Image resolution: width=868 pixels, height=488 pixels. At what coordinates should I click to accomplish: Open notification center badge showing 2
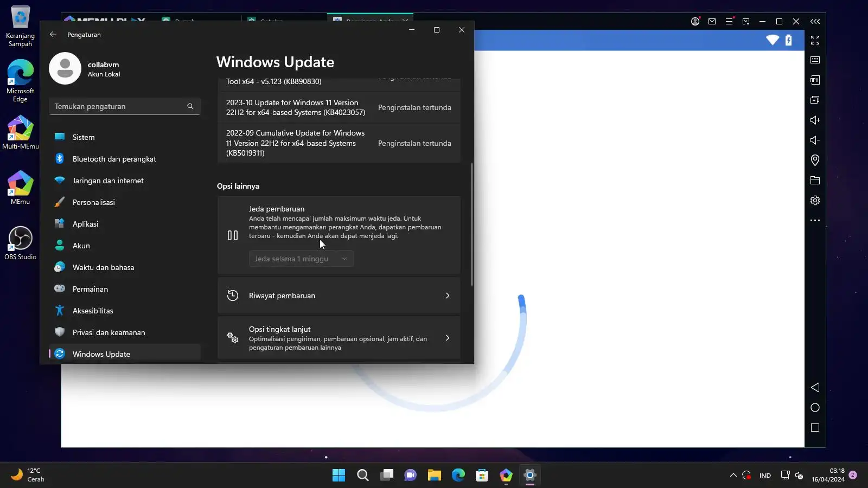[x=853, y=475]
